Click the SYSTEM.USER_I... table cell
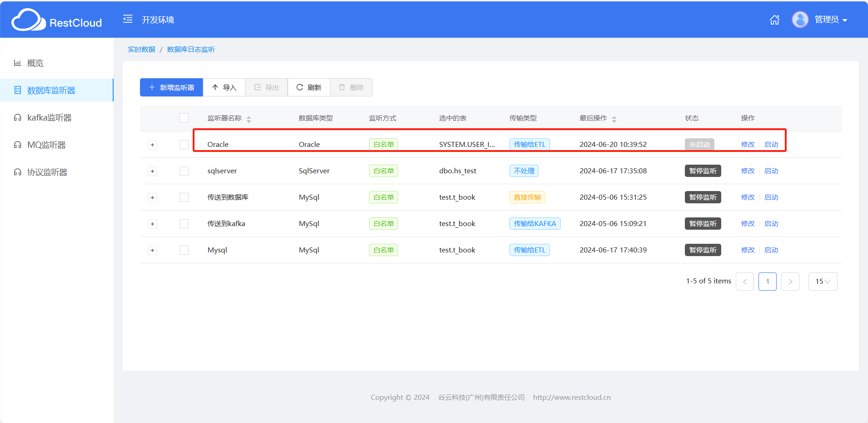 coord(467,144)
